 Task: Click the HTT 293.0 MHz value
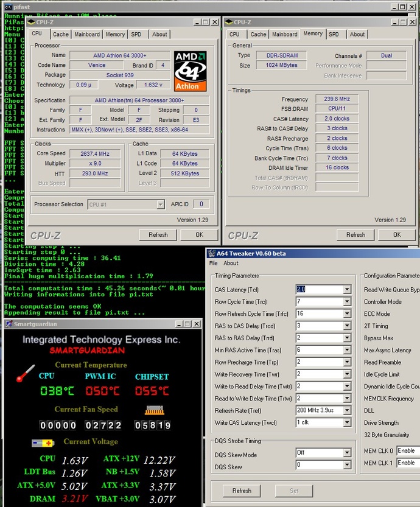tap(95, 173)
